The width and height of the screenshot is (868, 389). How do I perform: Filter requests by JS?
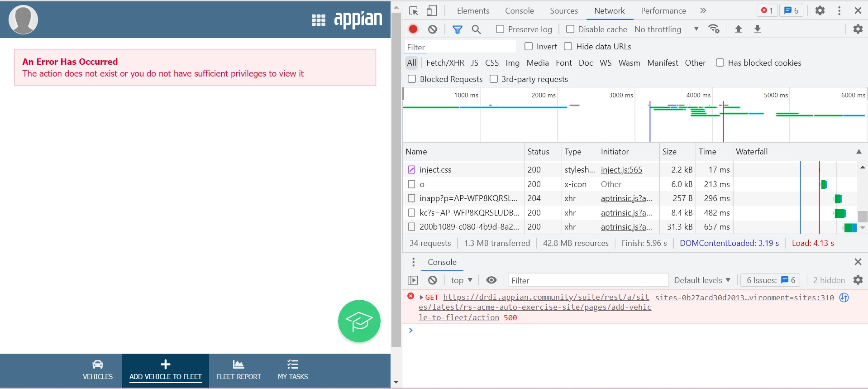pyautogui.click(x=475, y=63)
